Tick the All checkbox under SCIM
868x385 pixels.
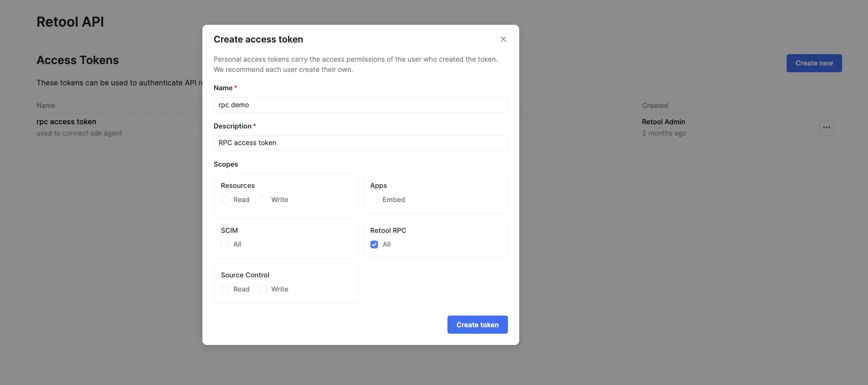pos(225,245)
